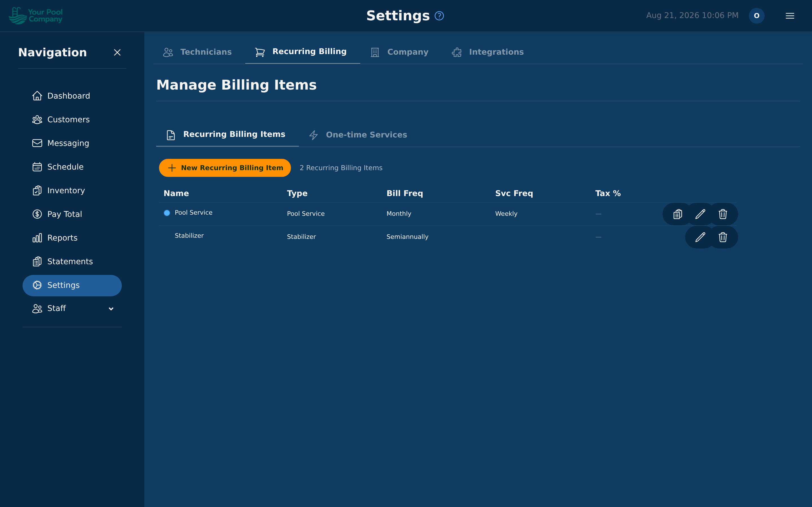
Task: Click the blue dot beside Pool Service
Action: point(167,213)
